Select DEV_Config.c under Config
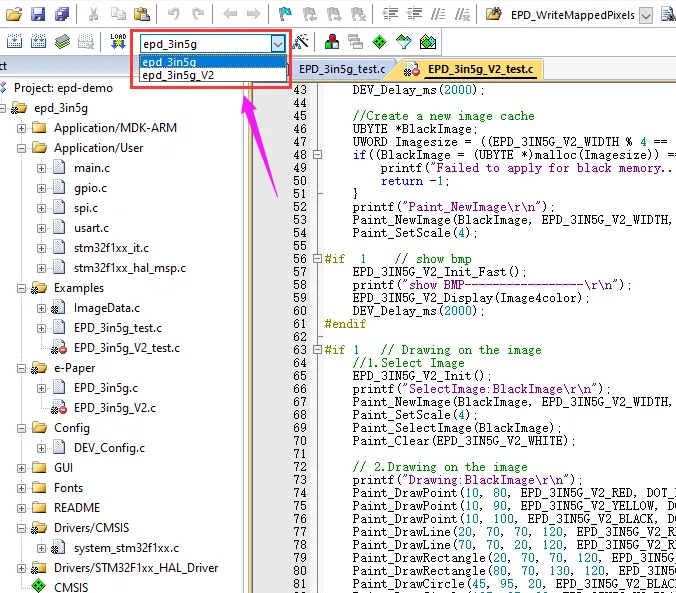Screen dimensions: 676x593 (110, 448)
